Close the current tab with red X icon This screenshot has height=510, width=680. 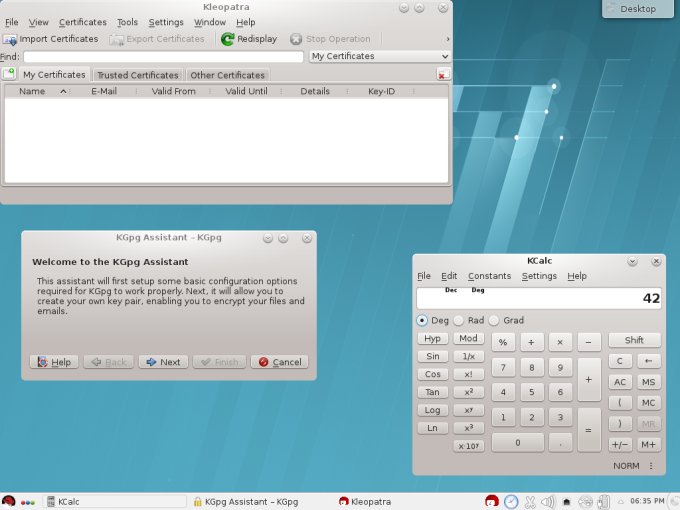point(443,75)
